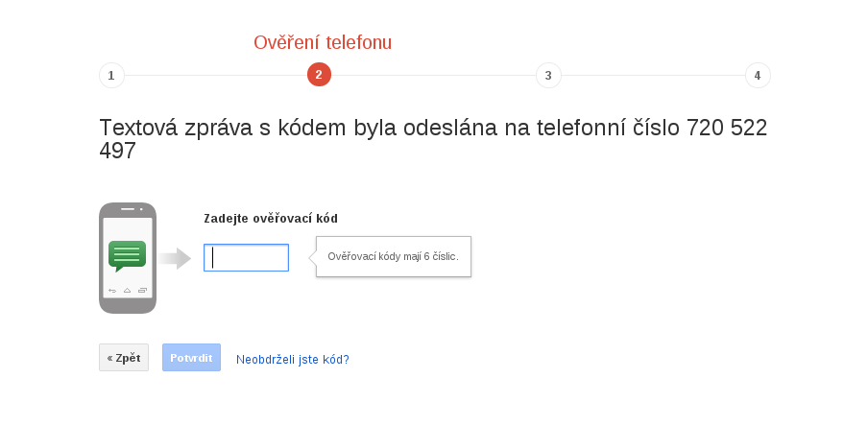Click the phone number 720 522 in heading

[727, 128]
